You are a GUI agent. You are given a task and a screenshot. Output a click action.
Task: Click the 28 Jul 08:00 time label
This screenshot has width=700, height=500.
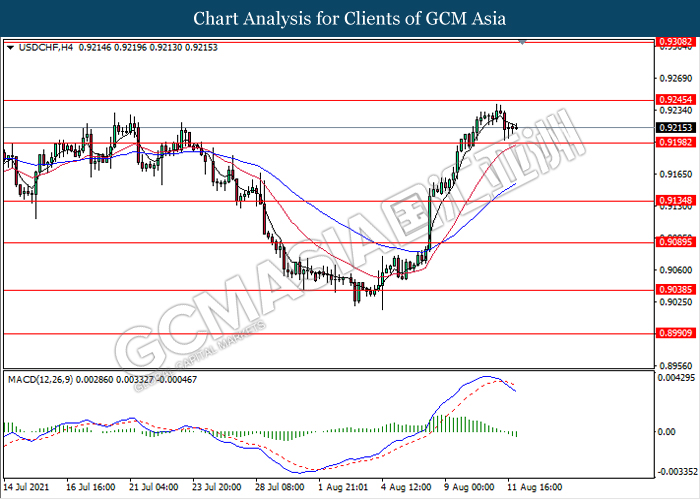(x=280, y=487)
